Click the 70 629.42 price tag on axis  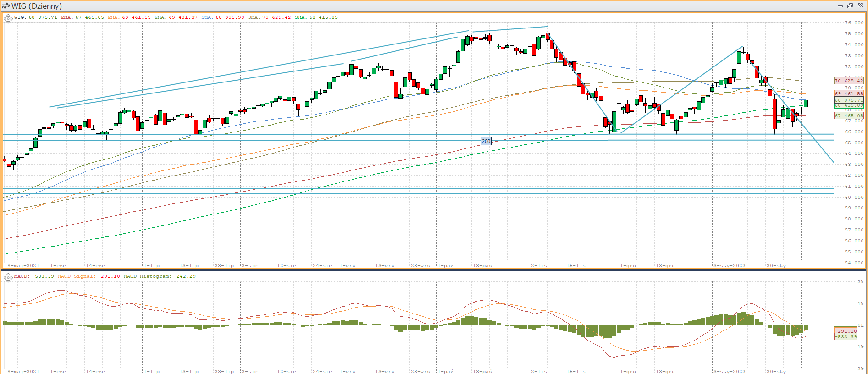848,81
